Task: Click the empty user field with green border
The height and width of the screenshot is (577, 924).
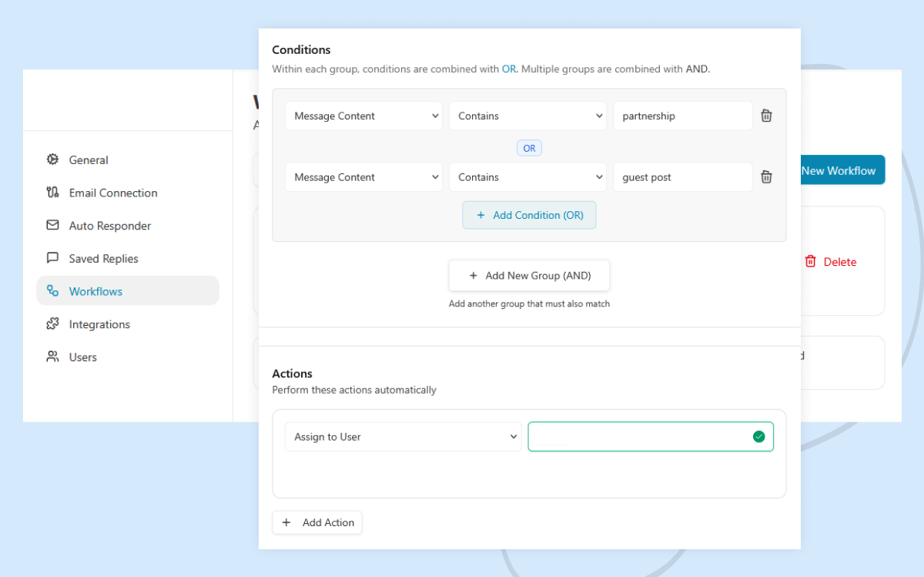Action: click(651, 437)
